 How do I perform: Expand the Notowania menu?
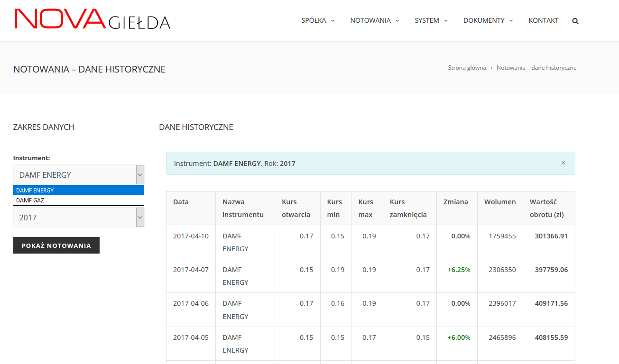pyautogui.click(x=374, y=20)
